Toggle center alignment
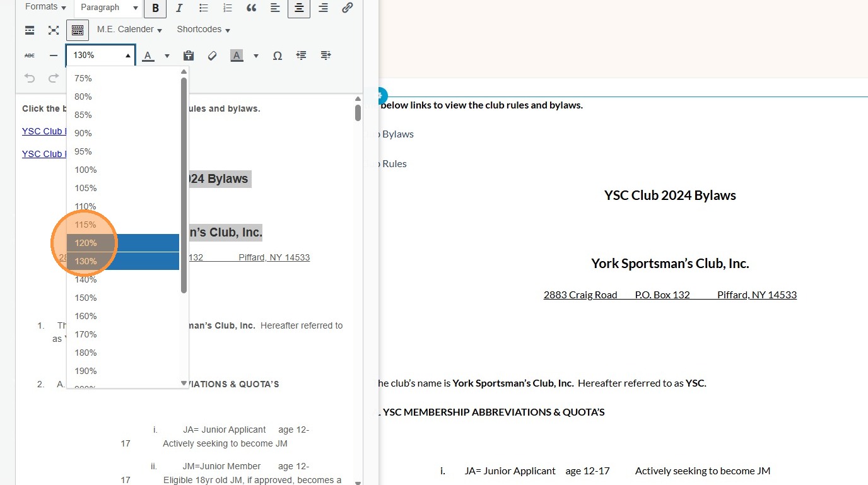 [x=299, y=8]
